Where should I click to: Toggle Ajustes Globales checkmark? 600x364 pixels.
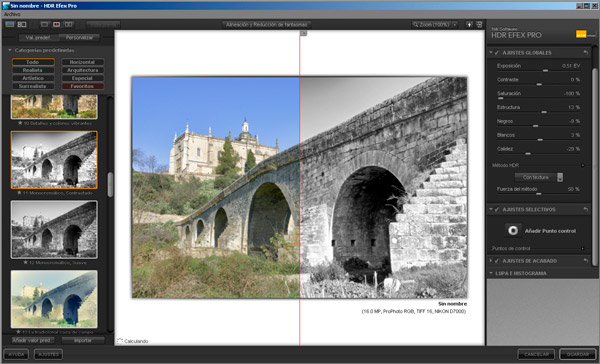(497, 53)
